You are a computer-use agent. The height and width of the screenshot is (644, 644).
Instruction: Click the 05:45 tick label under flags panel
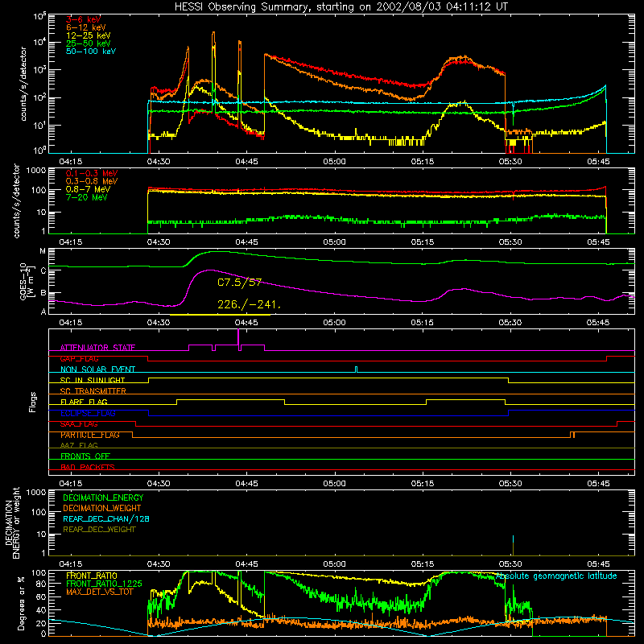(598, 484)
